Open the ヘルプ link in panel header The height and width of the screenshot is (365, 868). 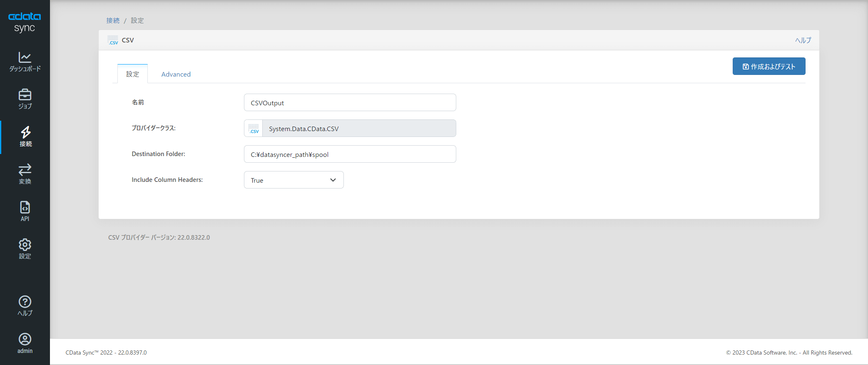coord(803,40)
